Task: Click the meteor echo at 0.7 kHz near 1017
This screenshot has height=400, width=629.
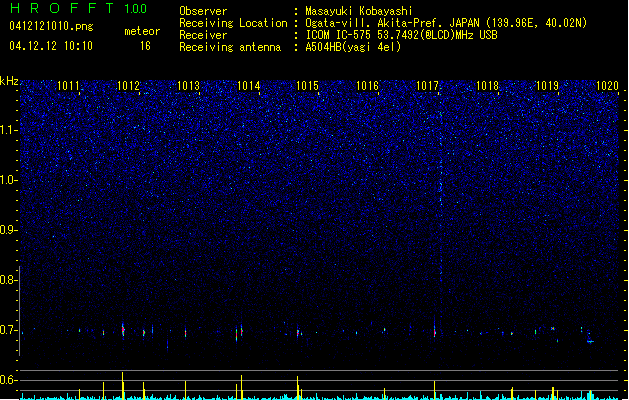Action: tap(434, 331)
